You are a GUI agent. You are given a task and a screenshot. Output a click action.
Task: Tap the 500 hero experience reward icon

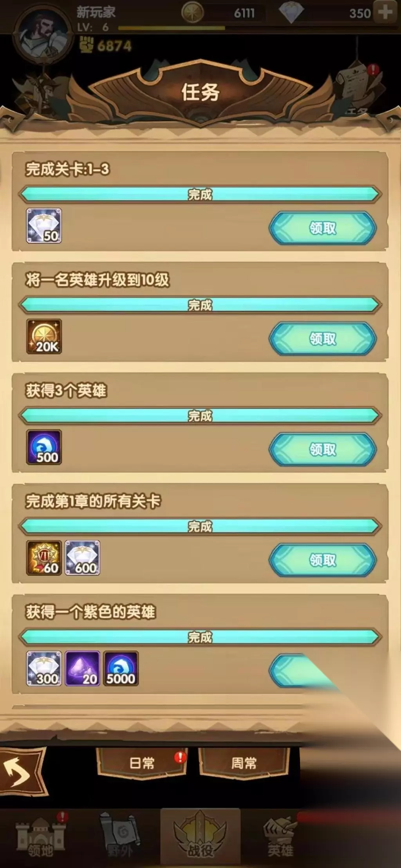coord(44,447)
